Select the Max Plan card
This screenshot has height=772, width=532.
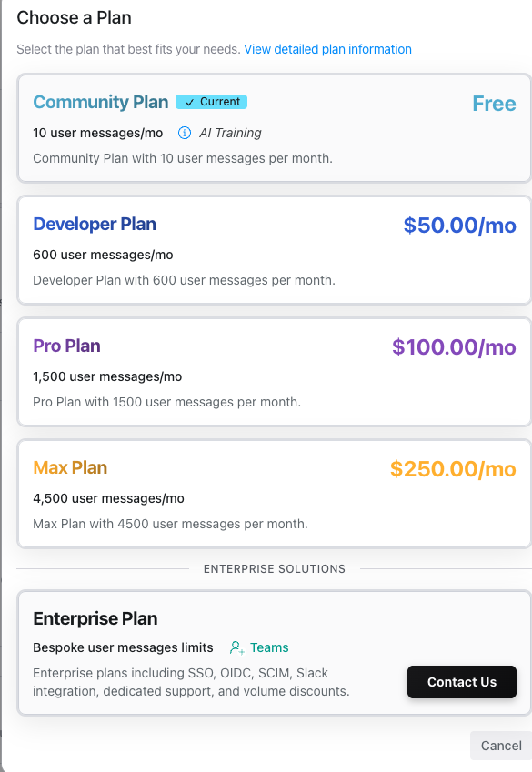pyautogui.click(x=274, y=494)
